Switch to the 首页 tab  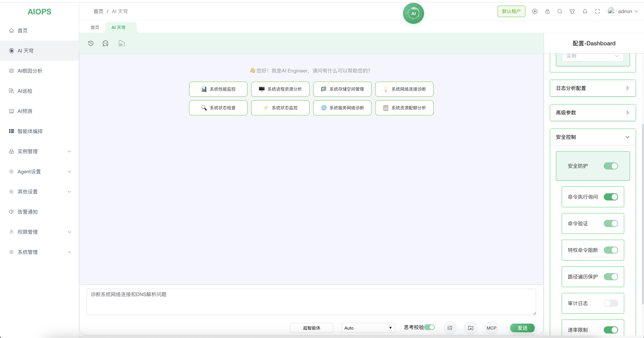pos(95,28)
